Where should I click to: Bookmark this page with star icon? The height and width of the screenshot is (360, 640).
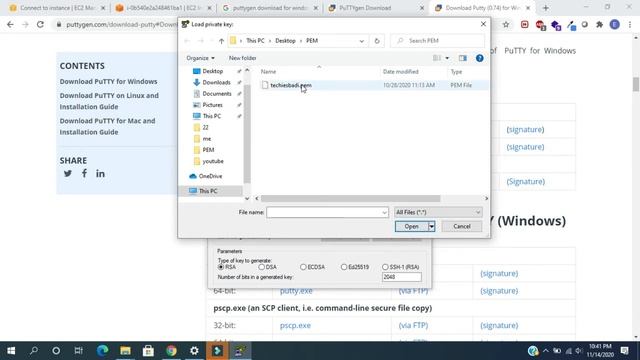506,24
